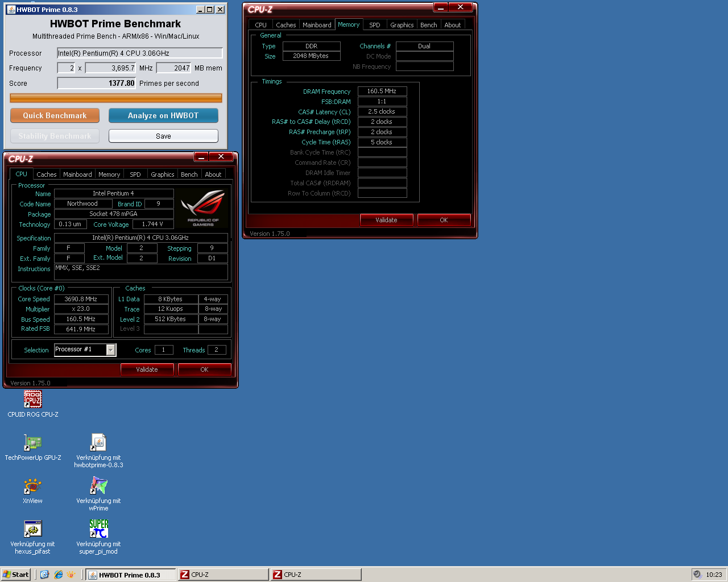
Task: Switch to Mainboard tab in the Memory CPU-Z window
Action: (x=317, y=25)
